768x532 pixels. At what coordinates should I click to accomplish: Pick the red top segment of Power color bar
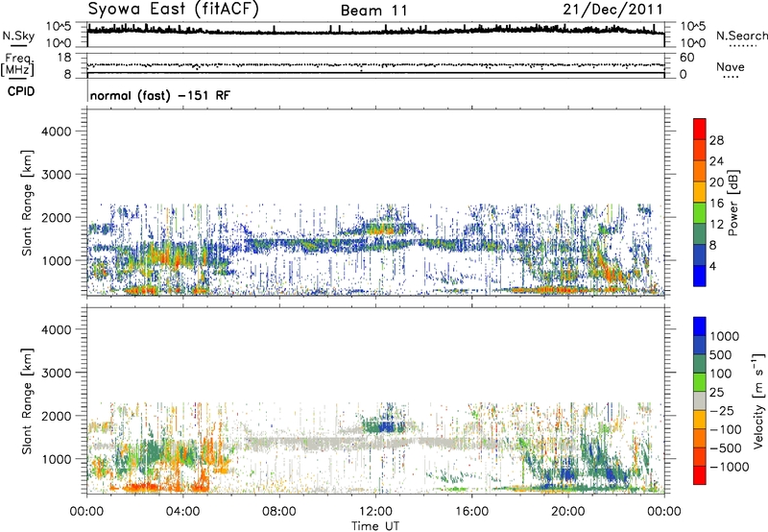coord(700,129)
